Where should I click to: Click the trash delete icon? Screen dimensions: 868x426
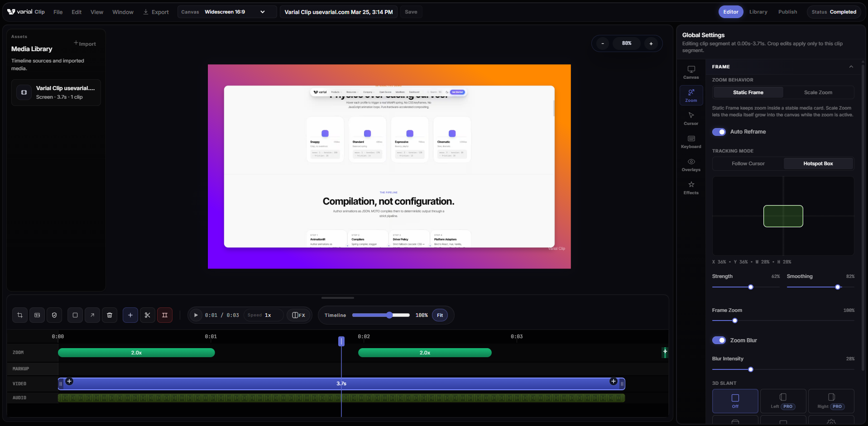point(110,315)
